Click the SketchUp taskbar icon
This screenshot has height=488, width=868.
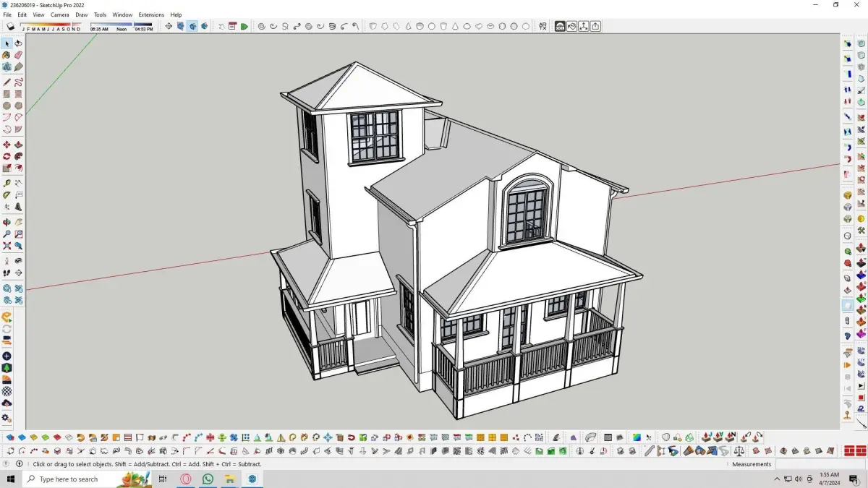click(x=252, y=479)
